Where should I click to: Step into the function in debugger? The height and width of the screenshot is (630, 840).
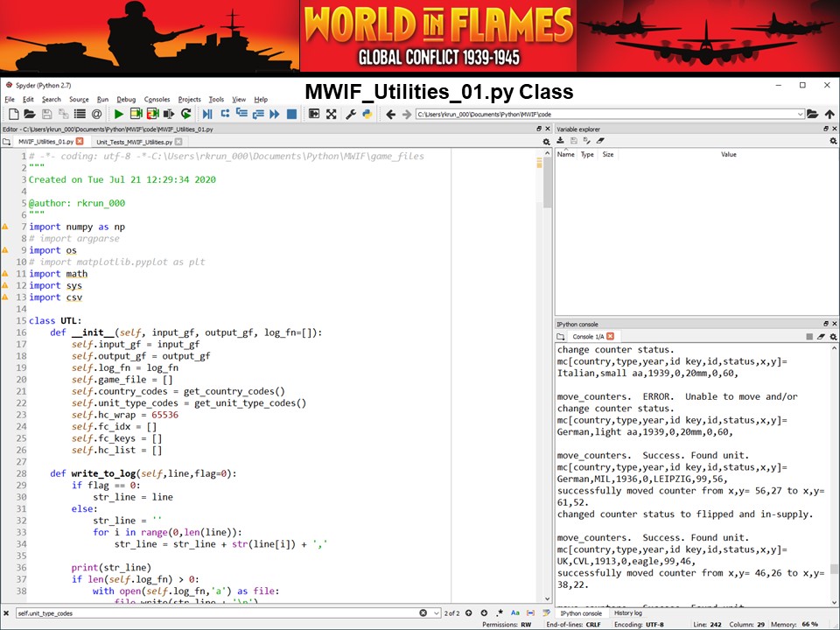pos(241,114)
